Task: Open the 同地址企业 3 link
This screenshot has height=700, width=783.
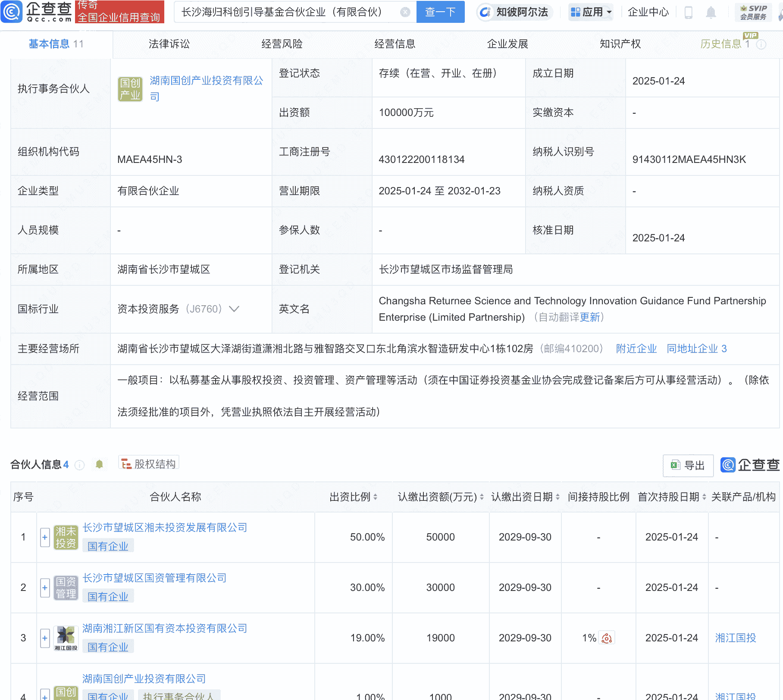Action: tap(696, 349)
